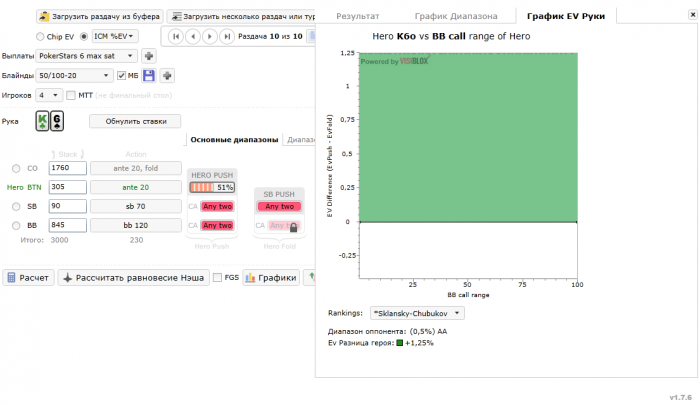Switch to the Основные диапазоны tab
700x405 pixels.
[x=234, y=140]
